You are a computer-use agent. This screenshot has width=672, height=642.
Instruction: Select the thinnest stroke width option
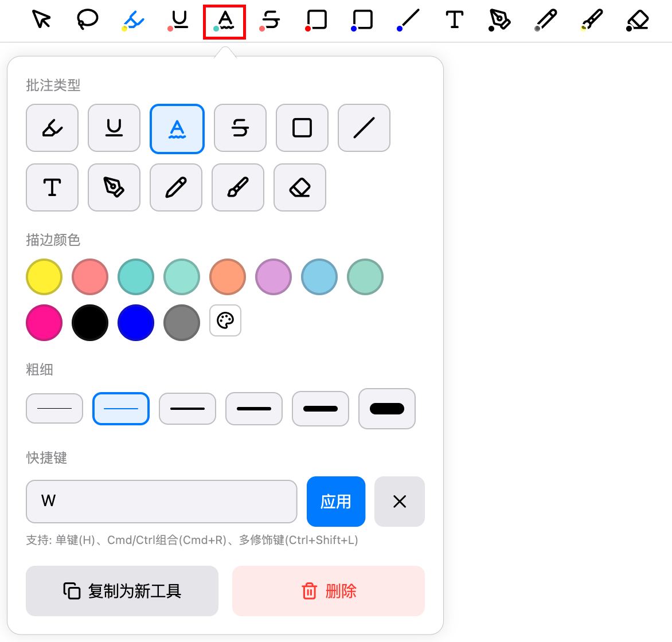54,408
